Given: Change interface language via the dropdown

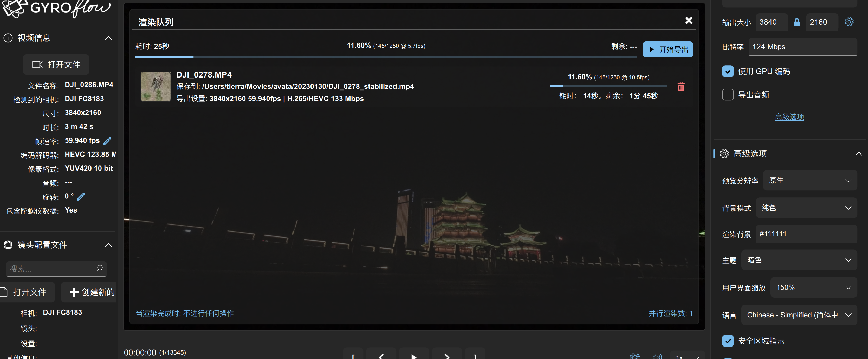Looking at the screenshot, I should click(799, 315).
